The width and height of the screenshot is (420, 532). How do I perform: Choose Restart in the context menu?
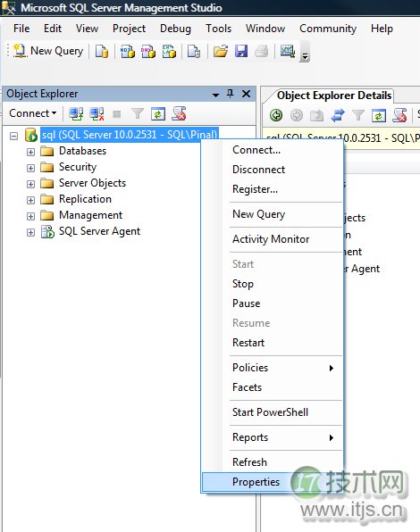tap(273, 343)
